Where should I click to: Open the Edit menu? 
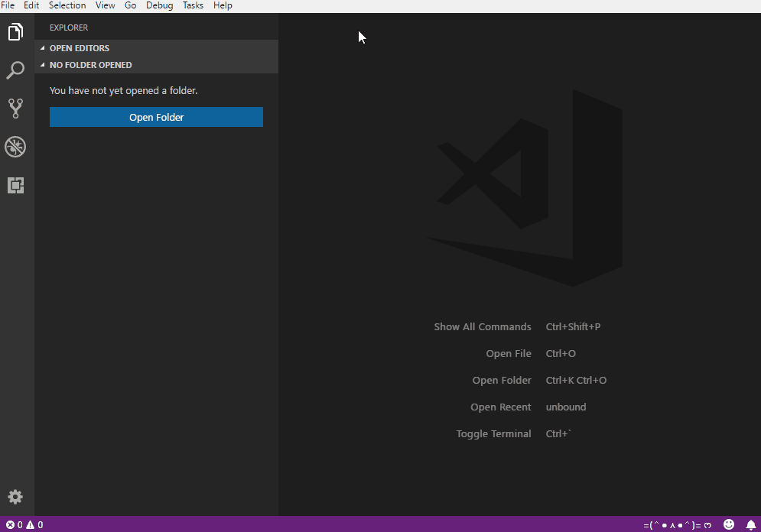point(31,5)
